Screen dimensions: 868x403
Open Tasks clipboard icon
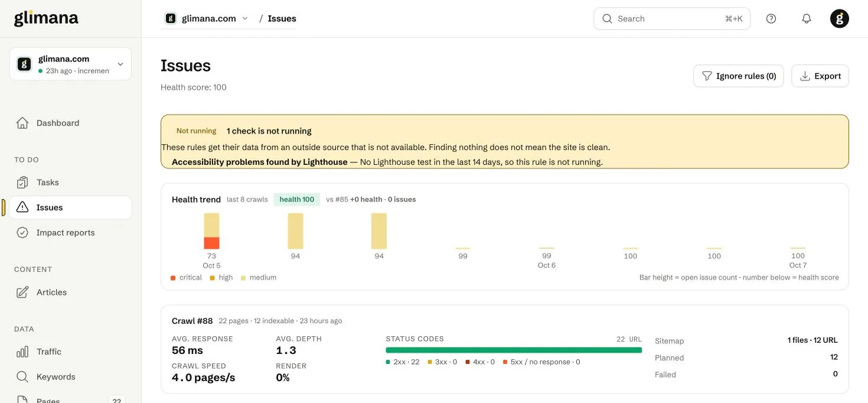[22, 182]
